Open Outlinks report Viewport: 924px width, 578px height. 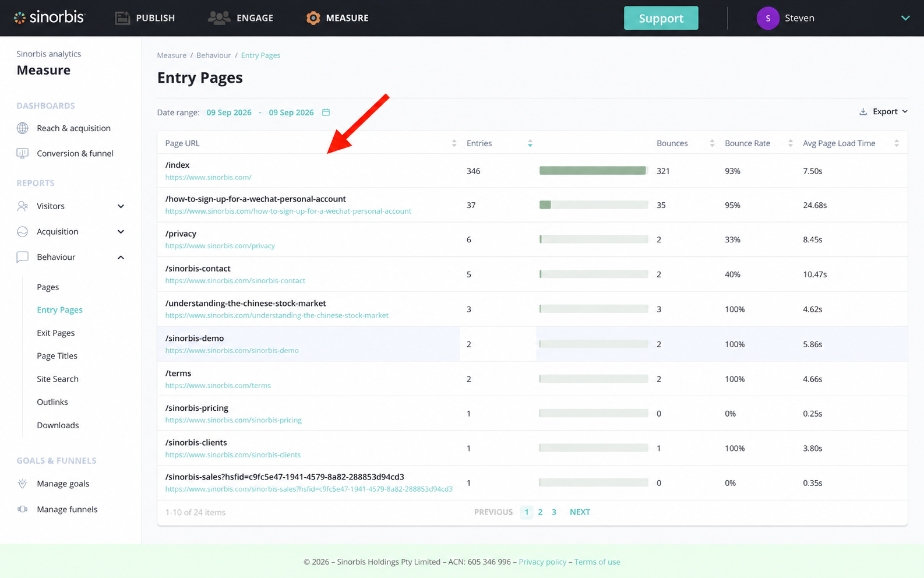(52, 402)
